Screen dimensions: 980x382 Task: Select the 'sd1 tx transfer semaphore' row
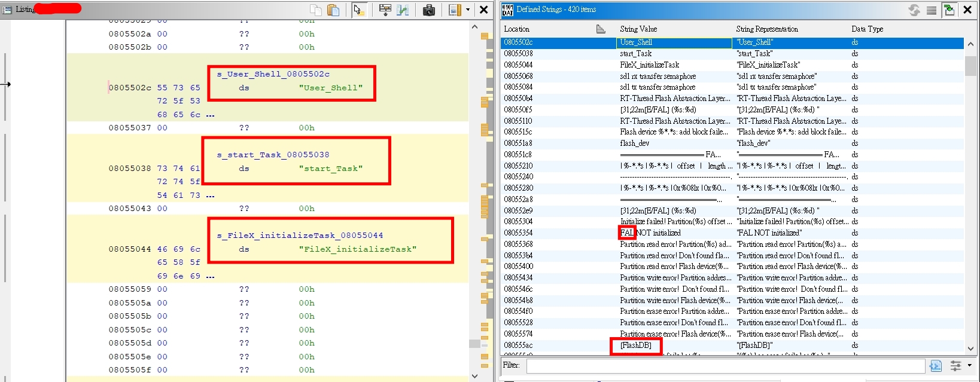[x=732, y=87]
